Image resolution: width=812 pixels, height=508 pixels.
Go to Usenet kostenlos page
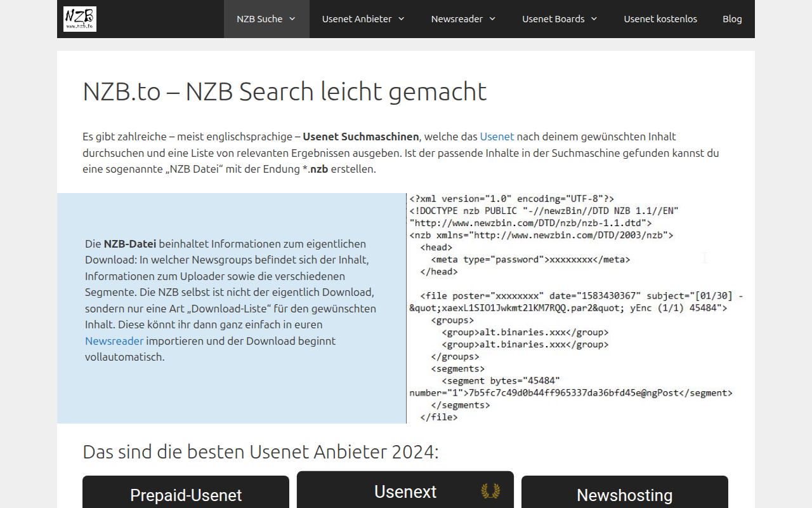pyautogui.click(x=660, y=19)
